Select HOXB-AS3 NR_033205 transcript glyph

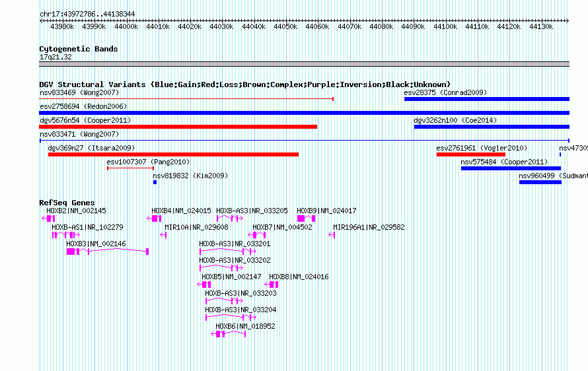(230, 219)
